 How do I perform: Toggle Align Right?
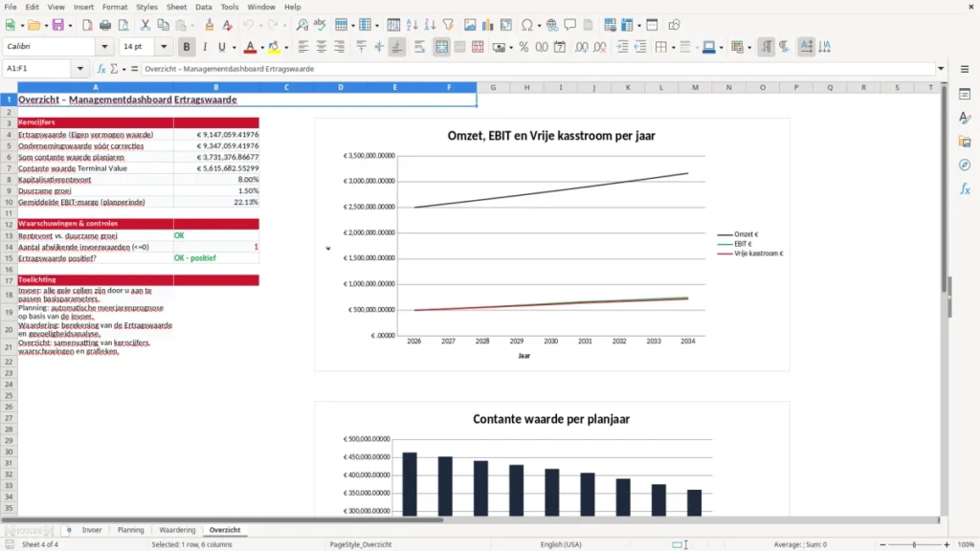[x=340, y=47]
